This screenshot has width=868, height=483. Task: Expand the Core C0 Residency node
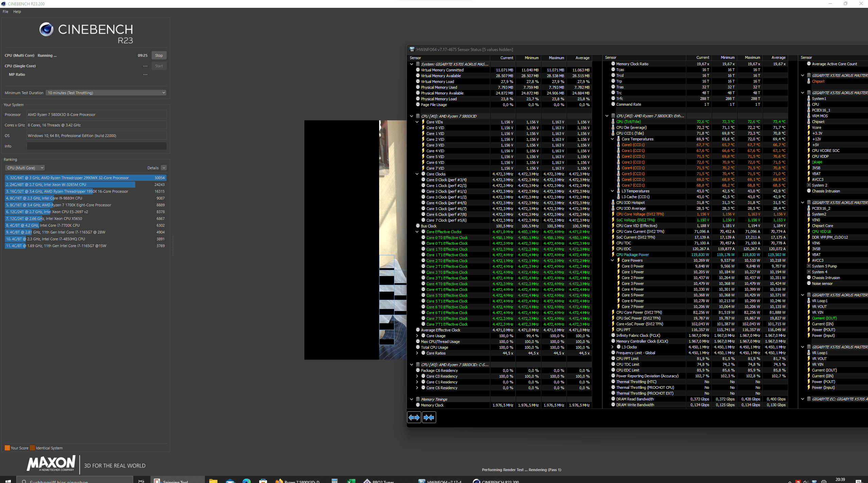point(417,376)
